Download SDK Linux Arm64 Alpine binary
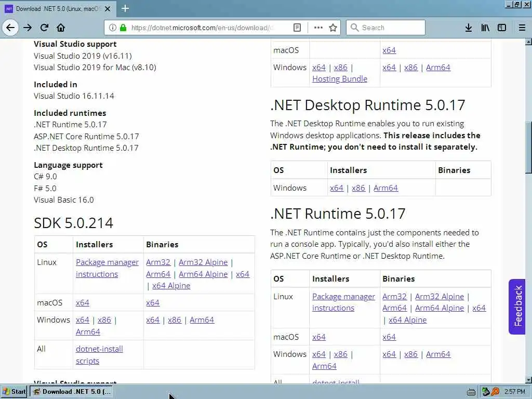The height and width of the screenshot is (399, 532). coord(203,274)
